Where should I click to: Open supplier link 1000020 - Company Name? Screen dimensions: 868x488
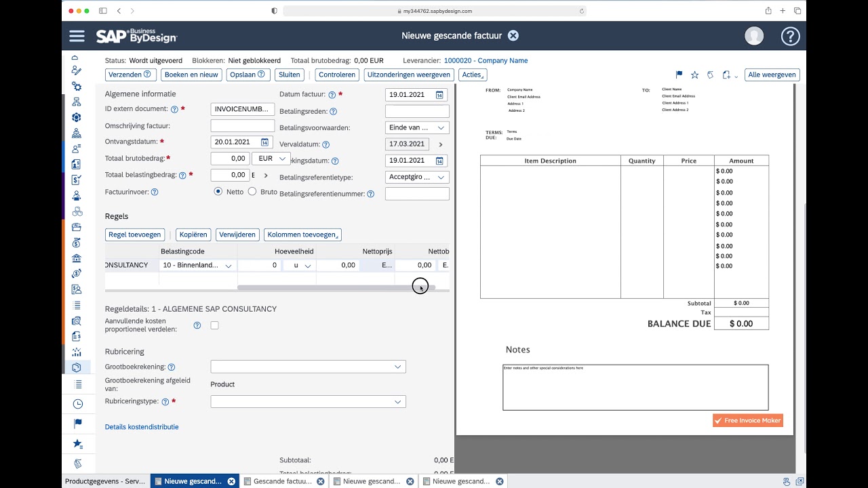(x=486, y=60)
